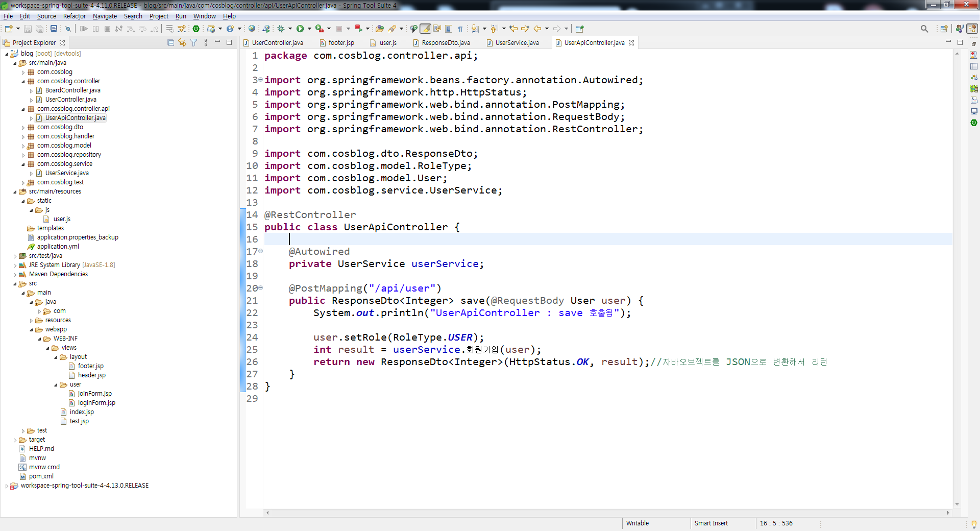Viewport: 980px width, 531px height.
Task: Click the scrollbar down arrow in editor
Action: tap(957, 504)
